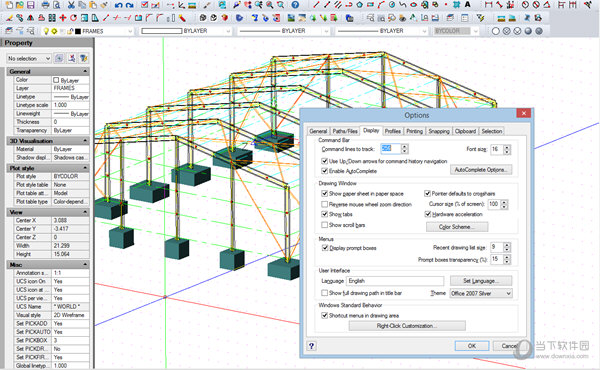Screen dimensions: 600x370
Task: Open the No selection dropdown in Property panel
Action: [48, 59]
